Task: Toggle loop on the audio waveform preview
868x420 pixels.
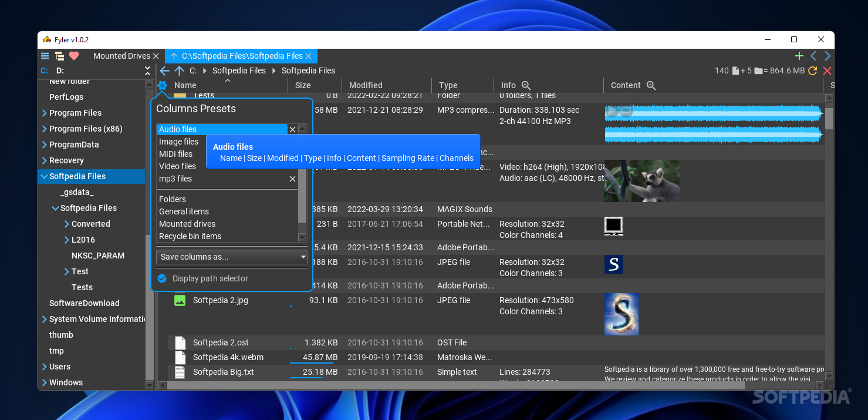Action: click(x=626, y=112)
